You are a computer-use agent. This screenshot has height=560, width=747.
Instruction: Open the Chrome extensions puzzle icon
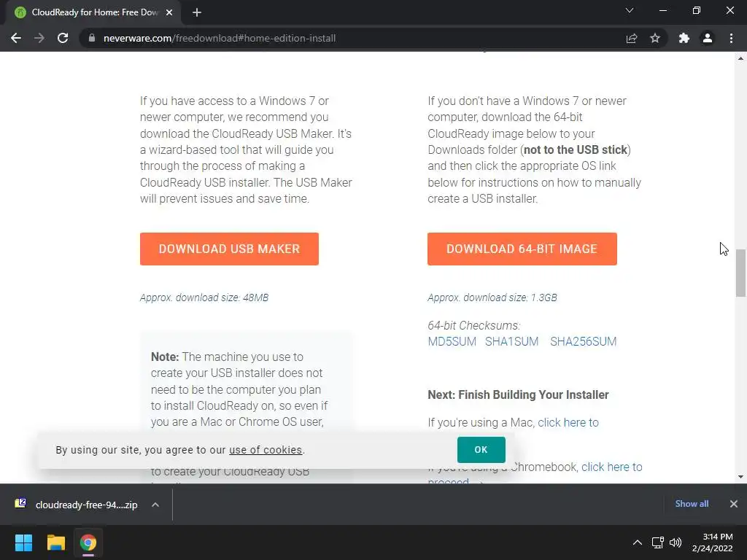(x=684, y=38)
